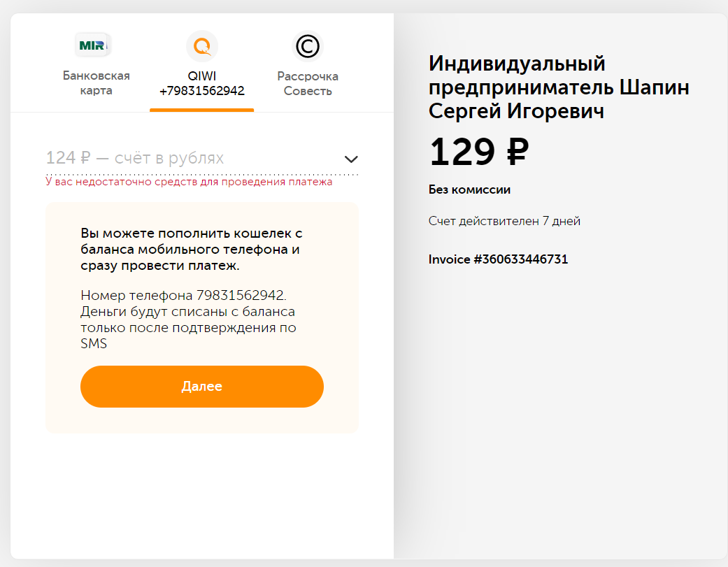Click the ruble sign beside 129
The height and width of the screenshot is (567, 728).
click(x=518, y=152)
